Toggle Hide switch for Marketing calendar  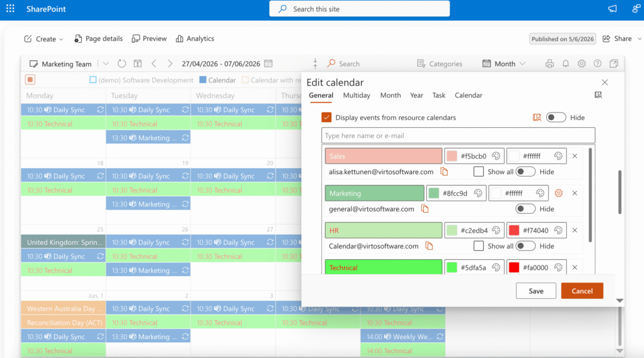coord(525,209)
